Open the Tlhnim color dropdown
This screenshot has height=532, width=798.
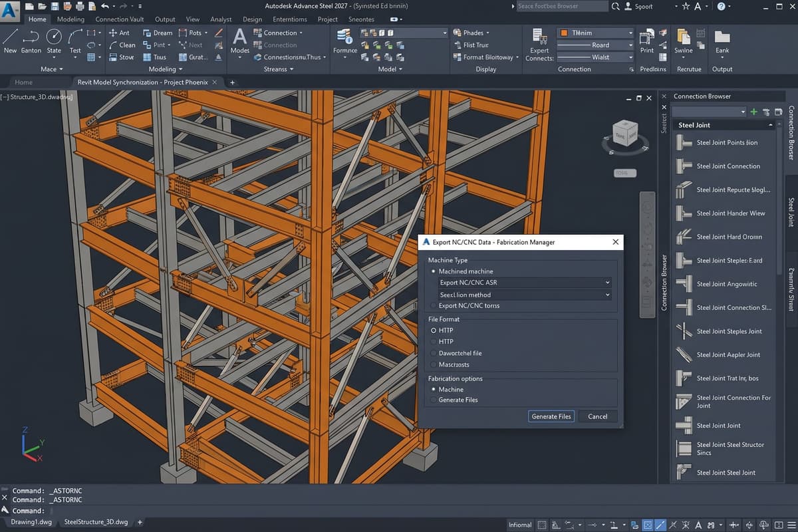(595, 33)
